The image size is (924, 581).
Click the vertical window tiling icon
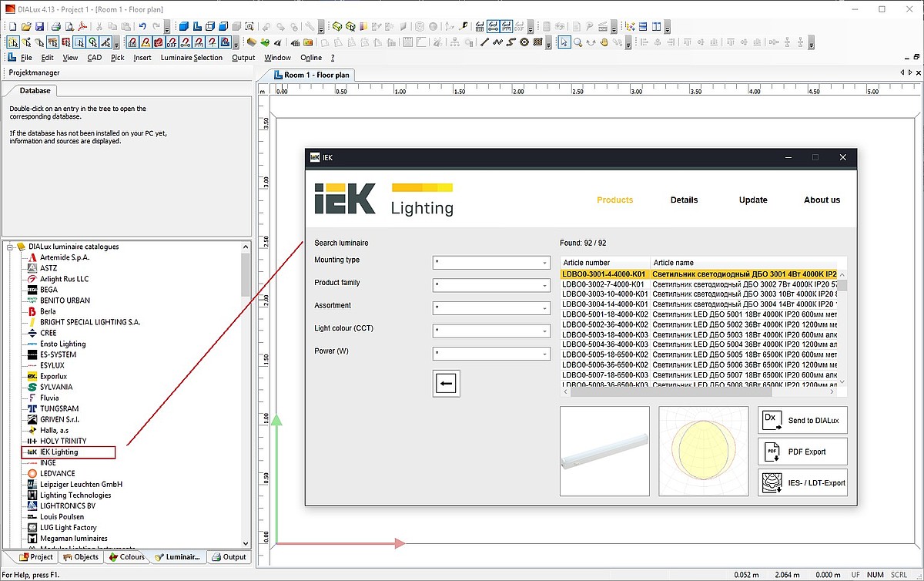coord(656,25)
